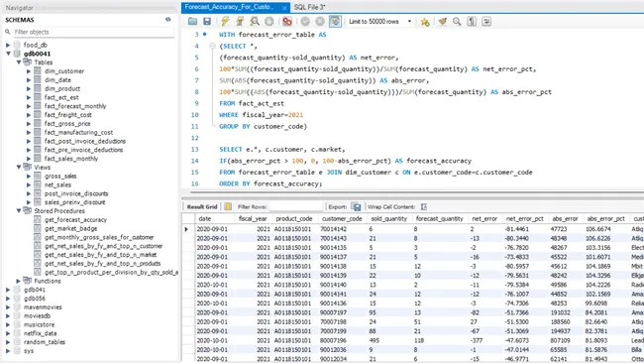
Task: Select fact_post_invoice_deductions table
Action: [85, 141]
